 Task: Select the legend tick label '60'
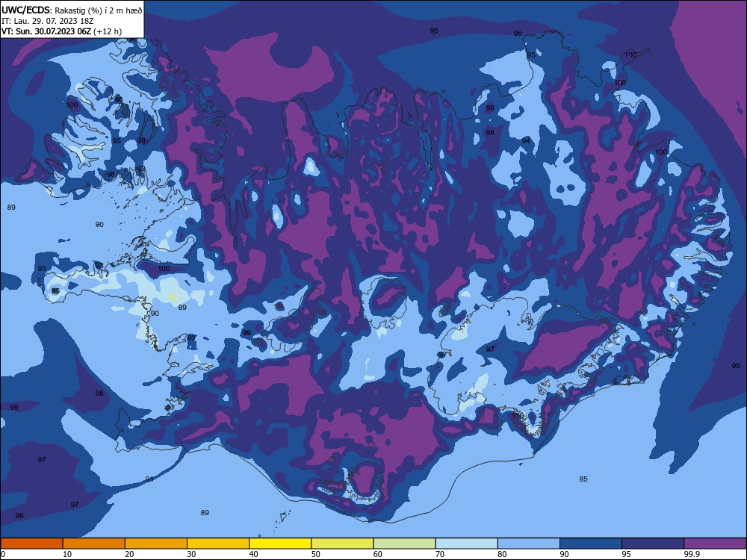click(x=378, y=554)
